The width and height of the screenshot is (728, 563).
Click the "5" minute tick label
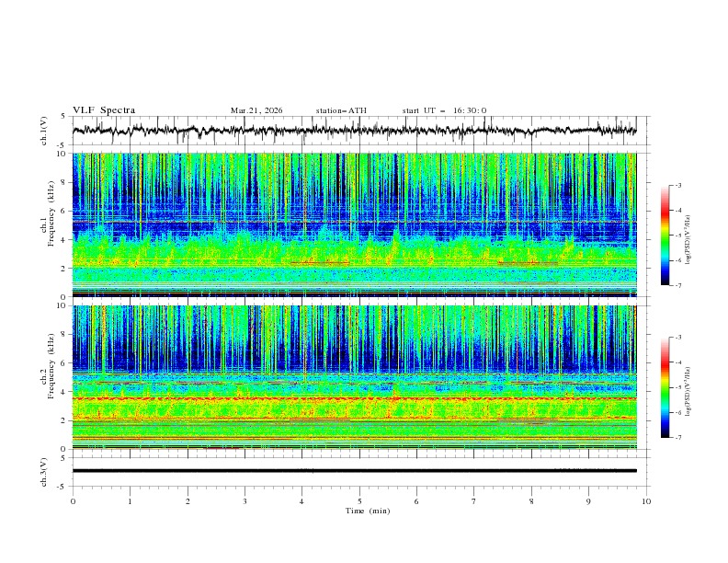(359, 501)
